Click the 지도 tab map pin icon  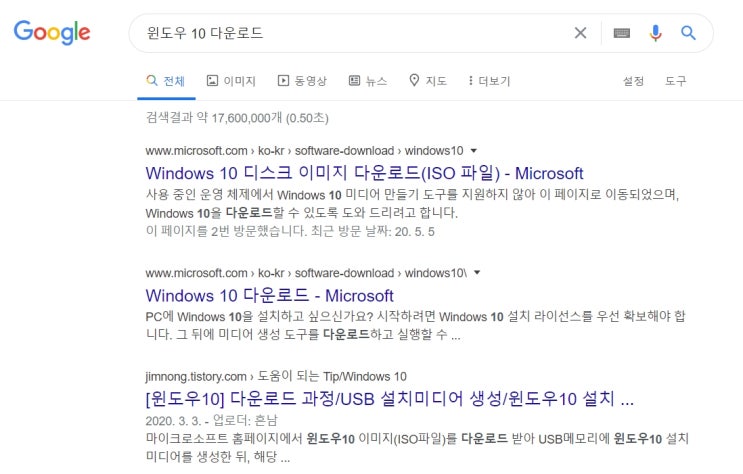(414, 80)
